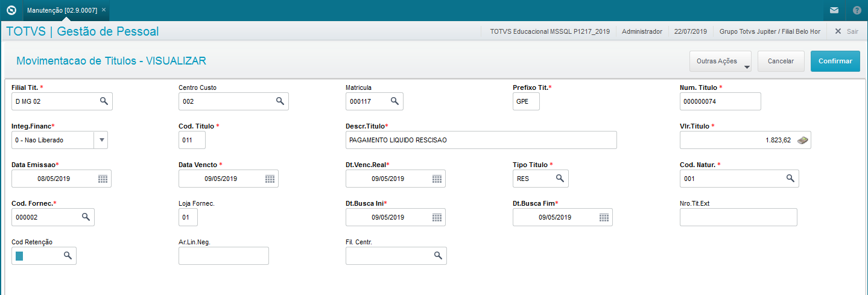Click Vlr.Titulo value 1.823,62
Image resolution: width=868 pixels, height=295 pixels.
pyautogui.click(x=746, y=140)
